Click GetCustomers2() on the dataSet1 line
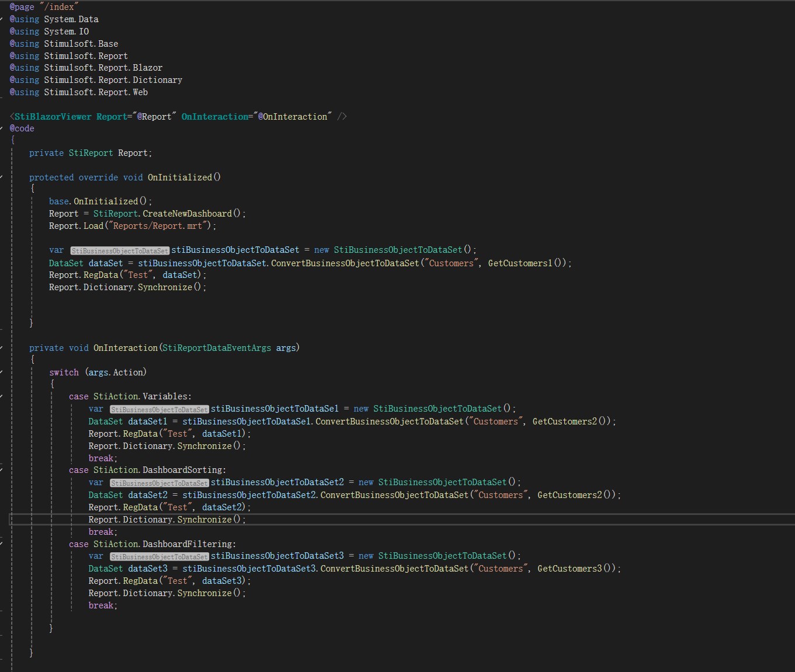The height and width of the screenshot is (672, 795). click(572, 422)
